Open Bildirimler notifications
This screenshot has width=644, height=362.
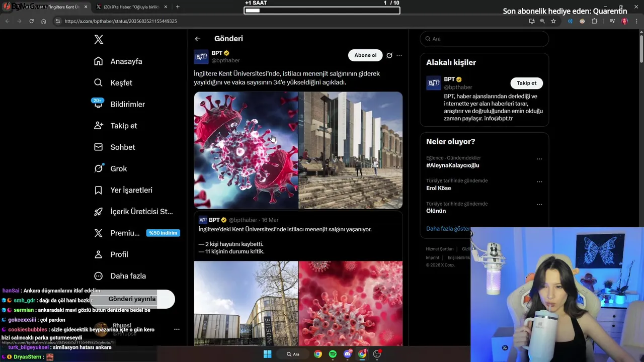[119, 104]
